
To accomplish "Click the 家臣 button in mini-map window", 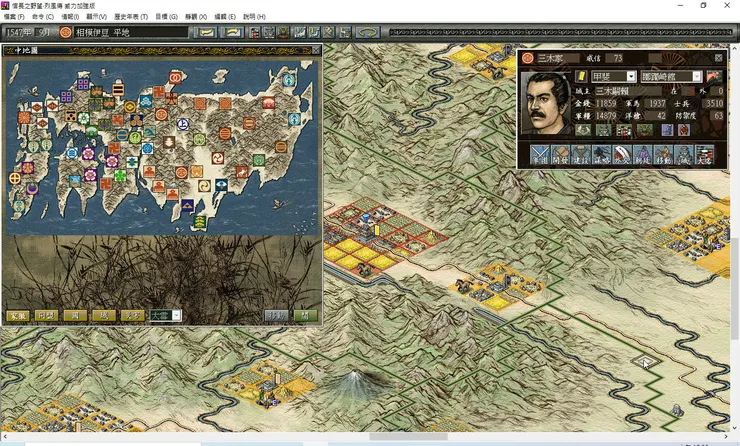I will (18, 316).
